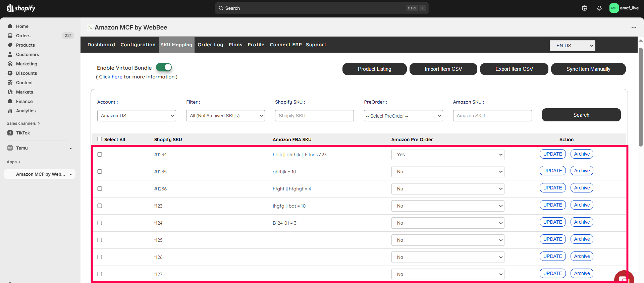The width and height of the screenshot is (644, 283).
Task: Click the Shopify logo icon
Action: (10, 8)
